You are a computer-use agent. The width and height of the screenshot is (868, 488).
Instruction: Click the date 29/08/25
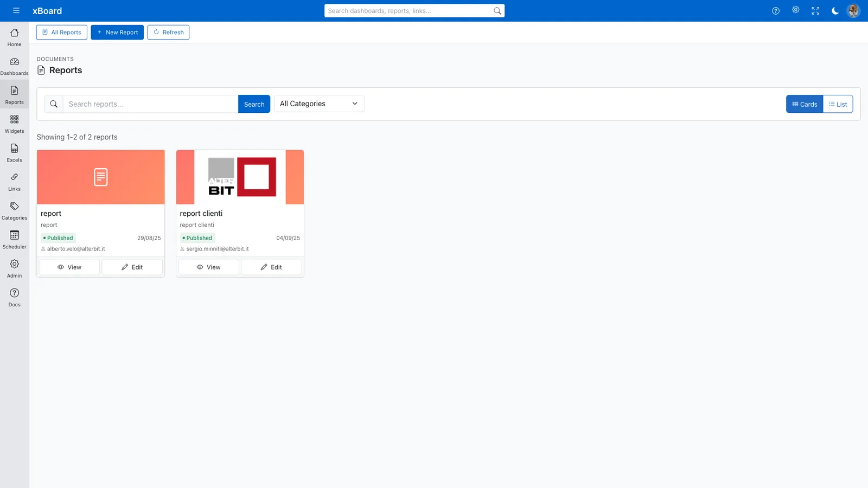click(x=149, y=238)
